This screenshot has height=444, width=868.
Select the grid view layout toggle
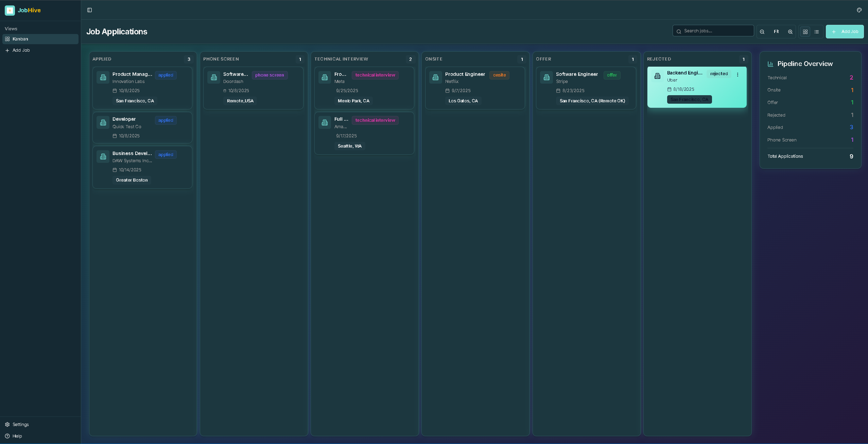(x=805, y=31)
